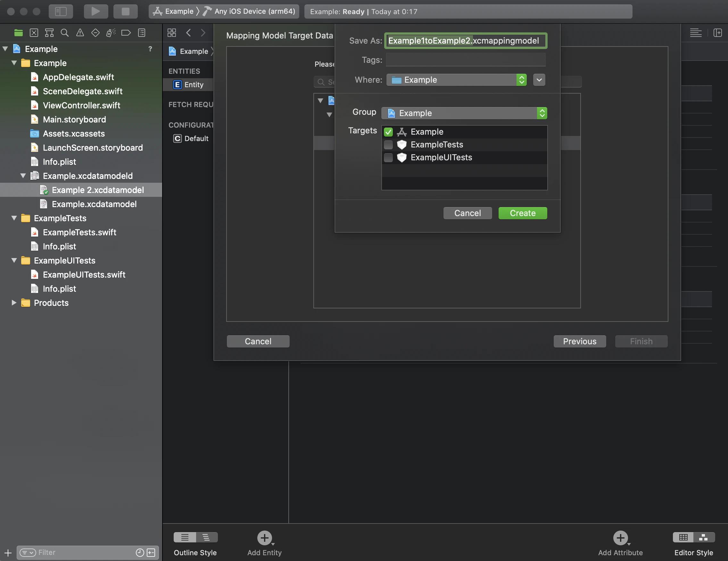Open the Find navigator magnifier icon

[65, 33]
